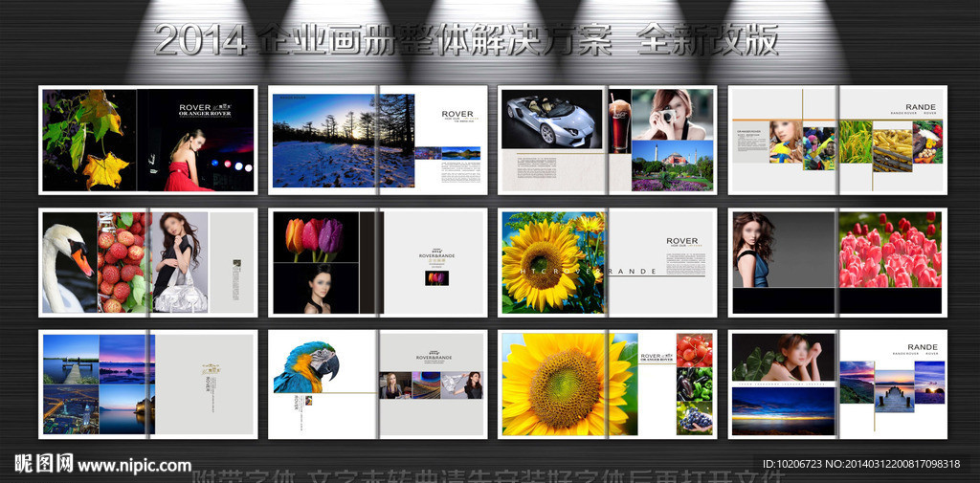This screenshot has height=483, width=980.
Task: Click the purple coastal hillside photo
Action: [857, 382]
